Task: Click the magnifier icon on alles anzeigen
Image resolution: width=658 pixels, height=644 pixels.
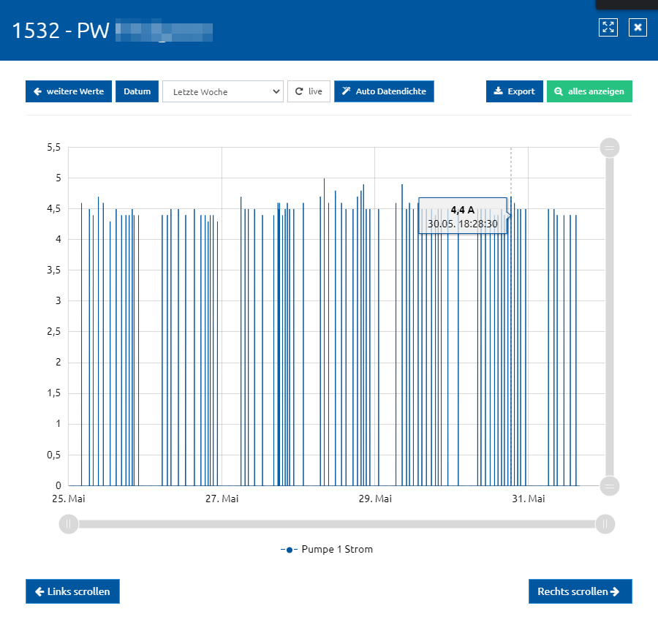Action: tap(558, 91)
